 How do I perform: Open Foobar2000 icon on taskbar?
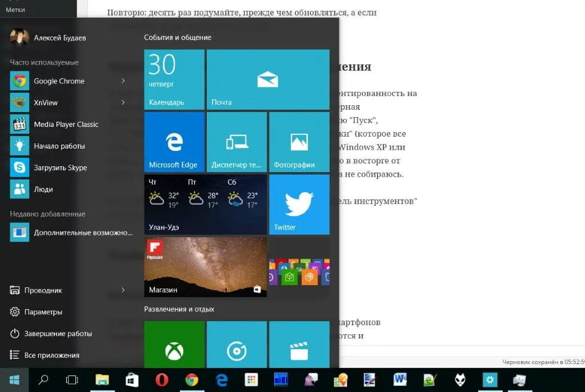coord(460,380)
